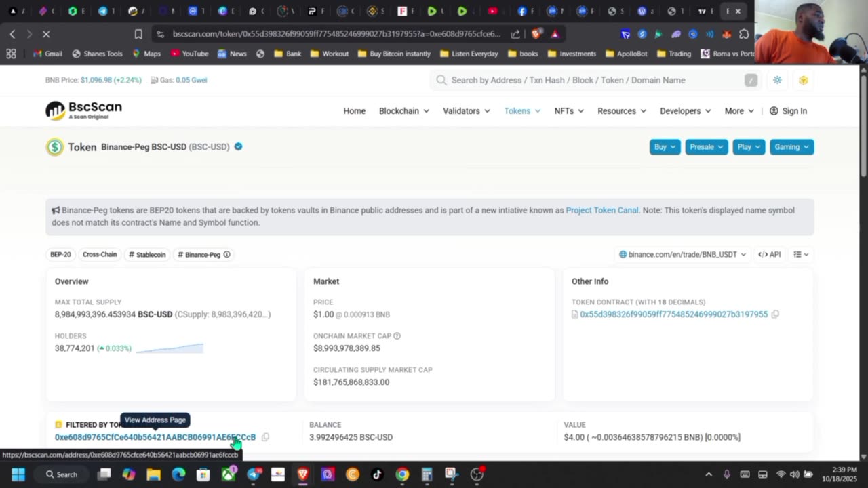Click the BscScan logo
Screen dimensions: 868x488
[x=83, y=110]
